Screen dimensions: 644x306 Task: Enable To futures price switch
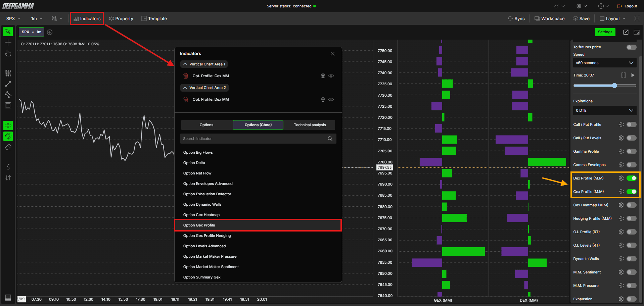click(x=632, y=47)
